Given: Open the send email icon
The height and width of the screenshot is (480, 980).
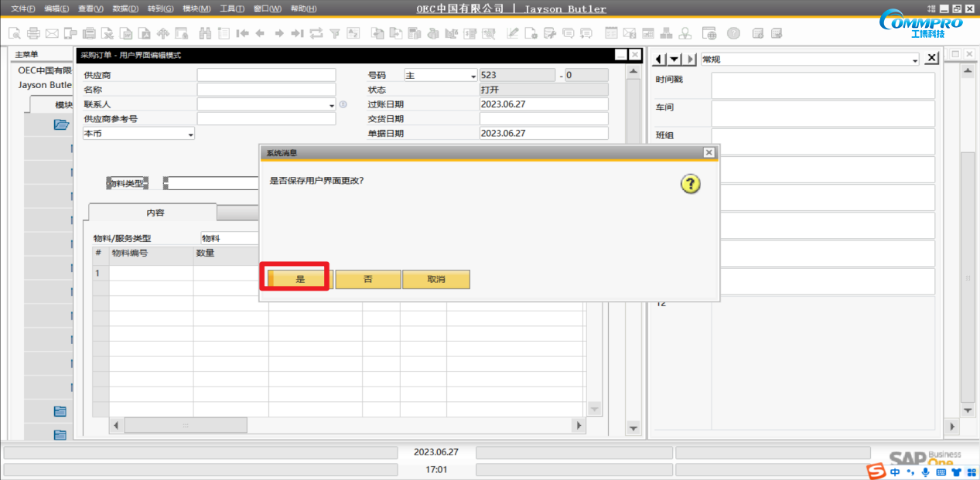Looking at the screenshot, I should [x=51, y=34].
